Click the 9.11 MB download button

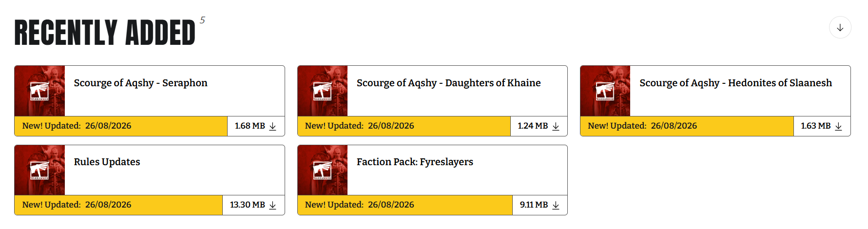click(540, 205)
